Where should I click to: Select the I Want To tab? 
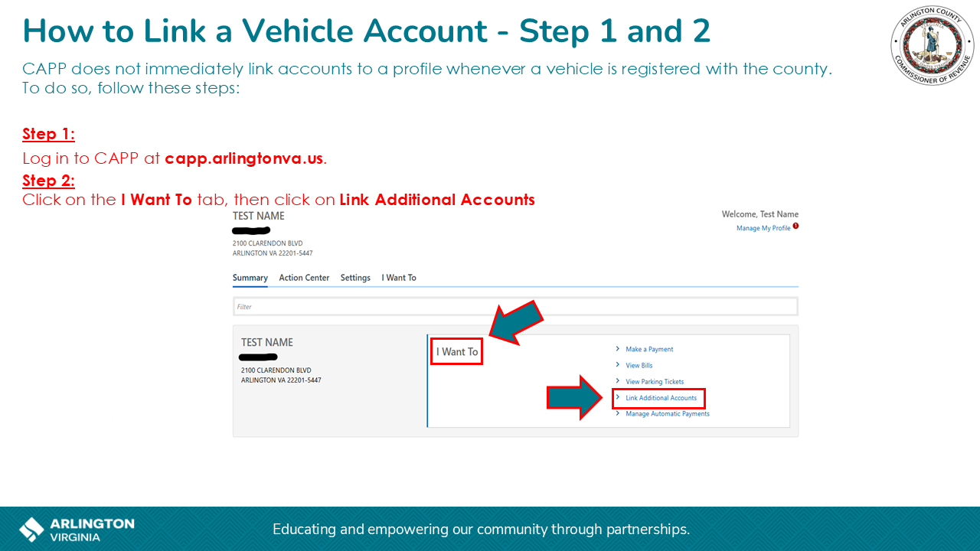(x=399, y=278)
